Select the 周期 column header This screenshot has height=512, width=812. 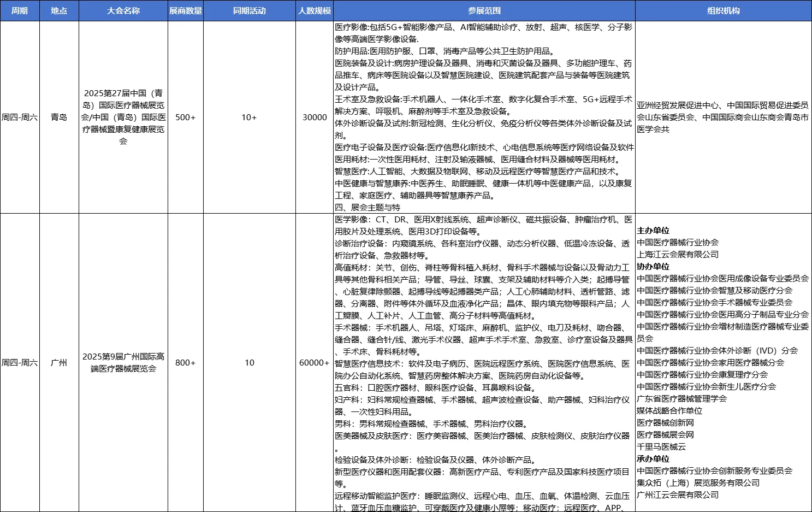(x=20, y=10)
